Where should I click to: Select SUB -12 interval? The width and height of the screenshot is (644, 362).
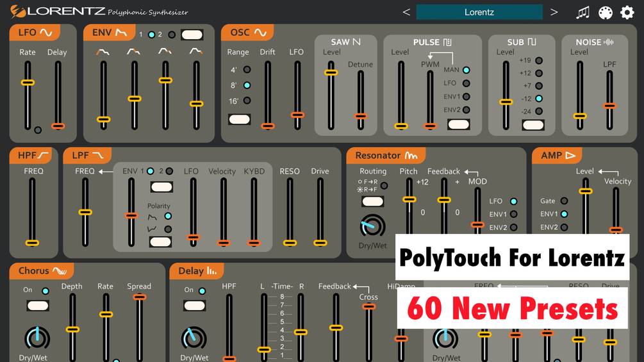pyautogui.click(x=539, y=99)
